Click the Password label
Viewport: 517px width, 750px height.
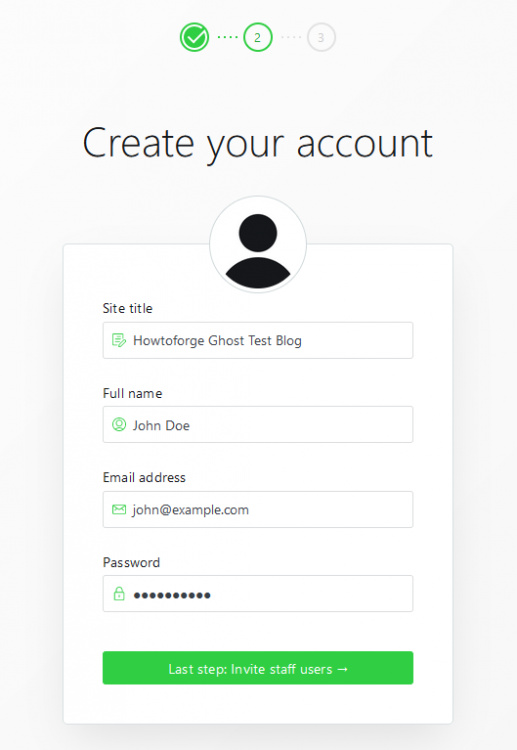click(x=131, y=562)
